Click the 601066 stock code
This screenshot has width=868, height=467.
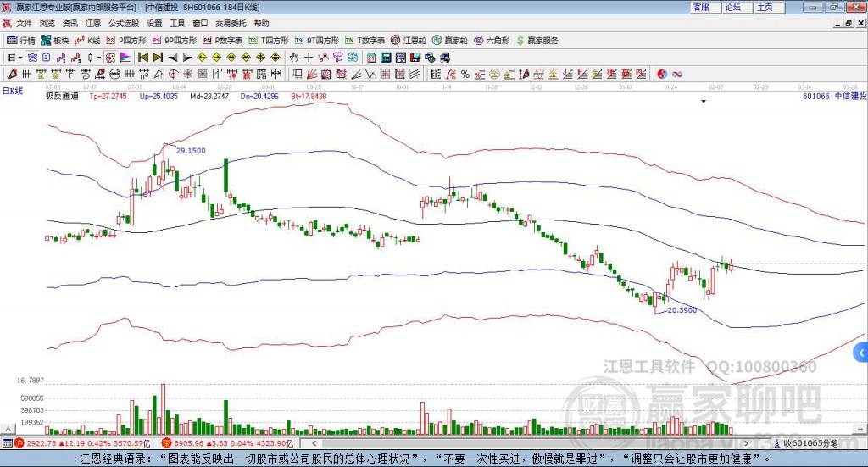816,97
